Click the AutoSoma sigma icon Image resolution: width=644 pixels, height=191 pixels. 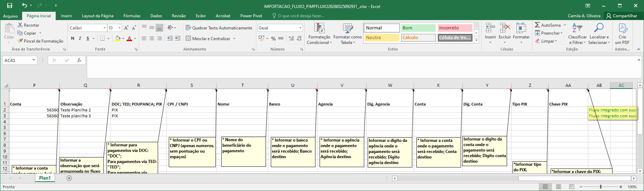537,25
